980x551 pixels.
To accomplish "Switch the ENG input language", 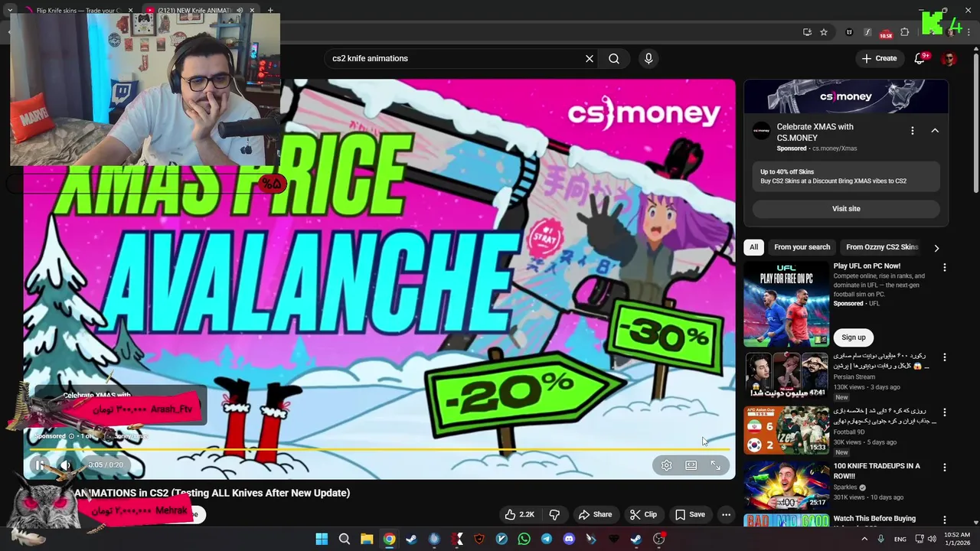I will pos(900,539).
